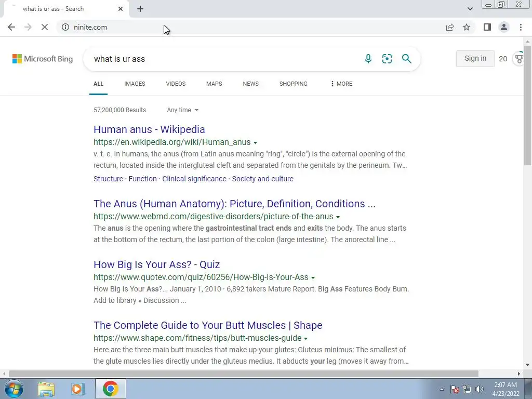Expand the dropdown arrow beside the webmd.com URL
The height and width of the screenshot is (399, 532).
[x=338, y=217]
